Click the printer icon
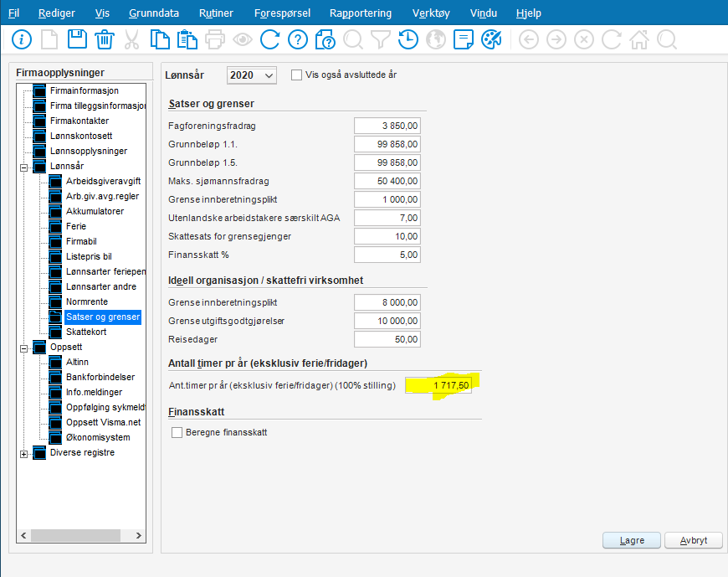 214,39
